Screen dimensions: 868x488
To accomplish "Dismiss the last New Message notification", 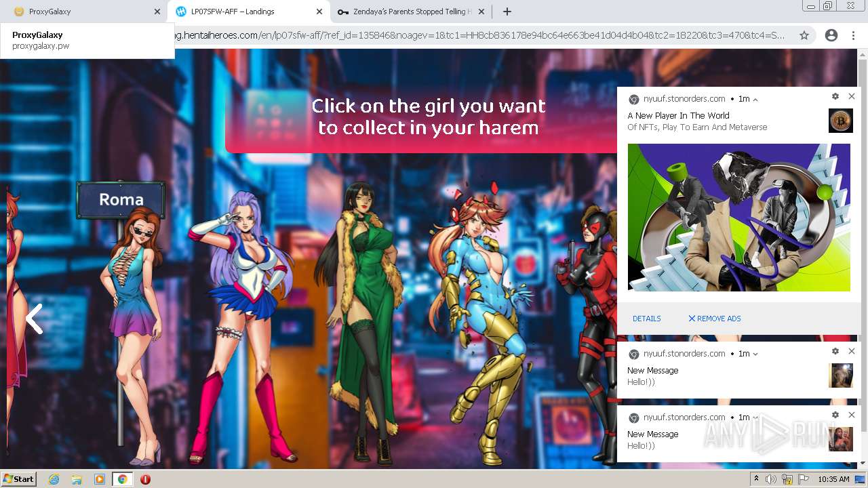I will (852, 415).
